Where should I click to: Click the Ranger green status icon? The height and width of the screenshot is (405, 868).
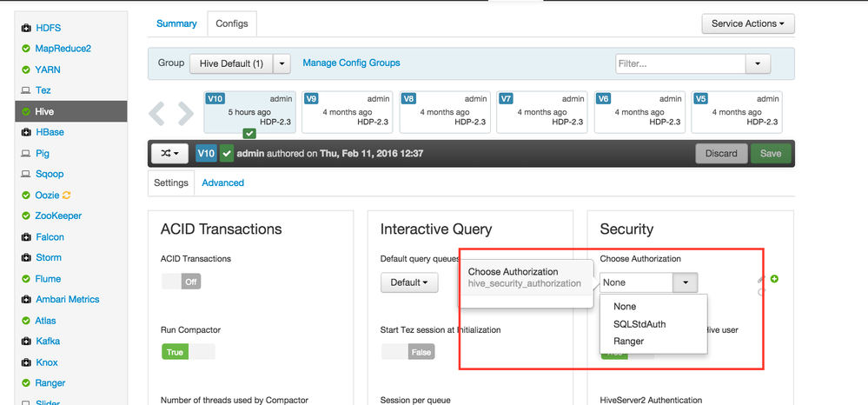click(x=25, y=383)
